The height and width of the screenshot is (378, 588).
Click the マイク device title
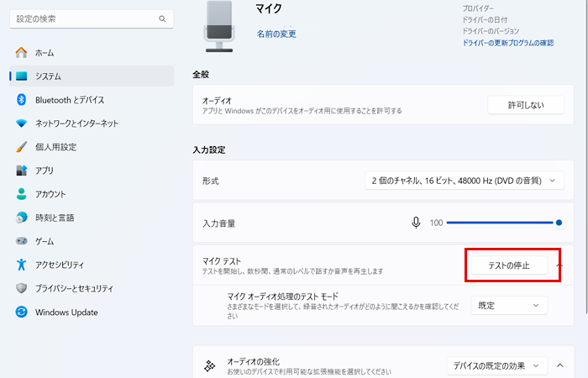coord(269,8)
